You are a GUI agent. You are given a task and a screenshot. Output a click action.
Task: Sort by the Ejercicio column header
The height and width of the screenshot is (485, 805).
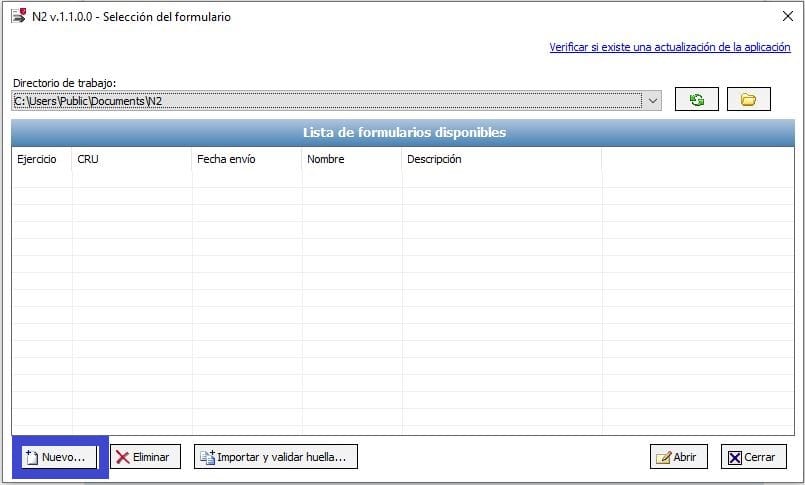(x=42, y=159)
